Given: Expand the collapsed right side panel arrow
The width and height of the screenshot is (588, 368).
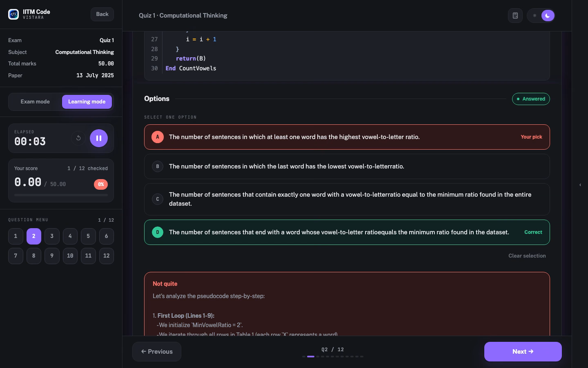Looking at the screenshot, I should (x=580, y=185).
